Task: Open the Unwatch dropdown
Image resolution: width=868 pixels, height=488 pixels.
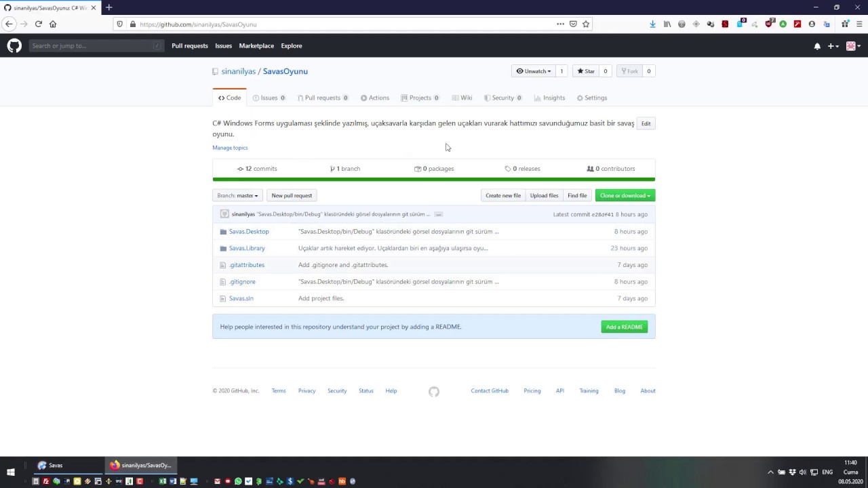Action: (534, 71)
